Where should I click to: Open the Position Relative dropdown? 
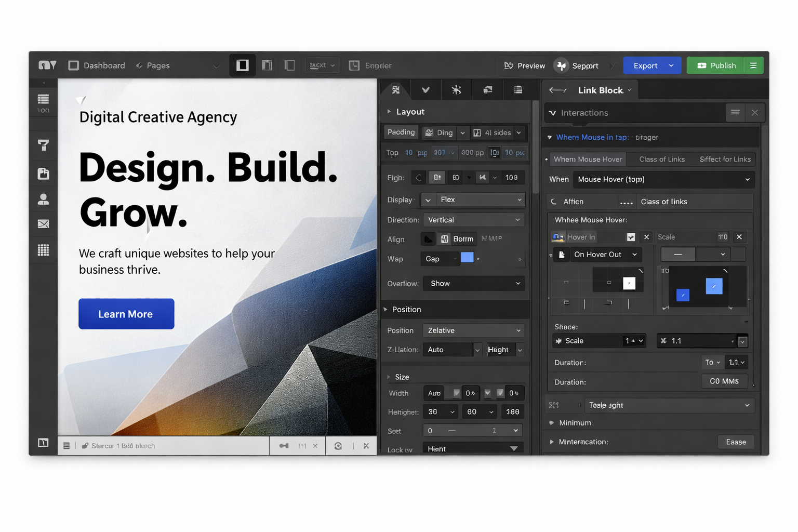tap(474, 330)
